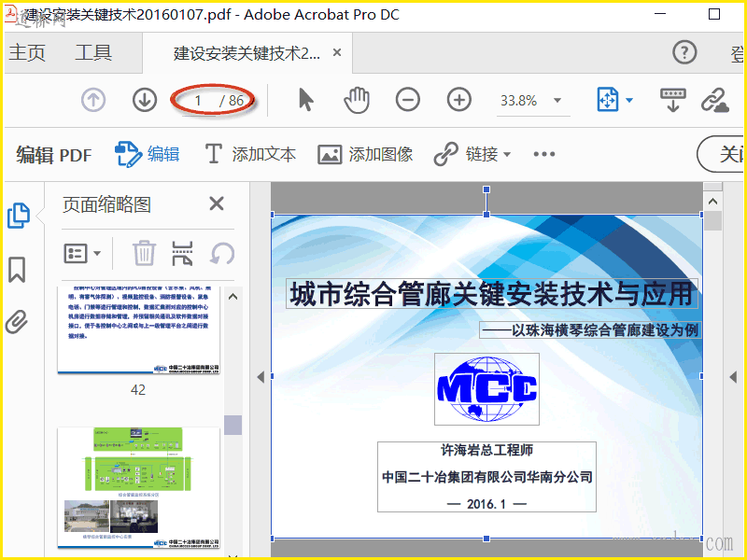Zoom out with the minus button
The width and height of the screenshot is (747, 560).
click(408, 100)
